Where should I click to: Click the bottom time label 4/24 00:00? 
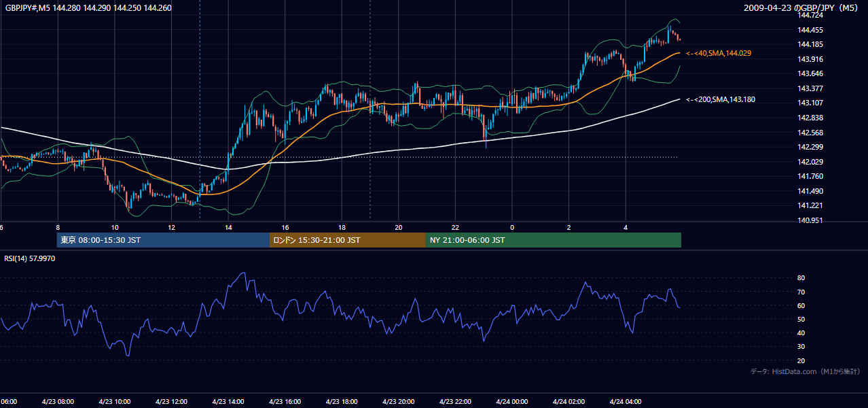coord(512,402)
